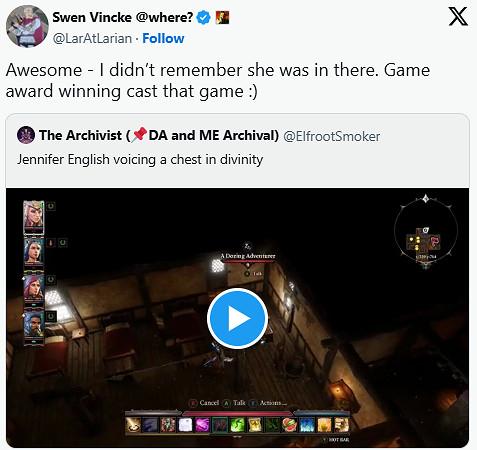Image resolution: width=477 pixels, height=450 pixels.
Task: Select the first party portrait with hat
Action: pyautogui.click(x=33, y=217)
